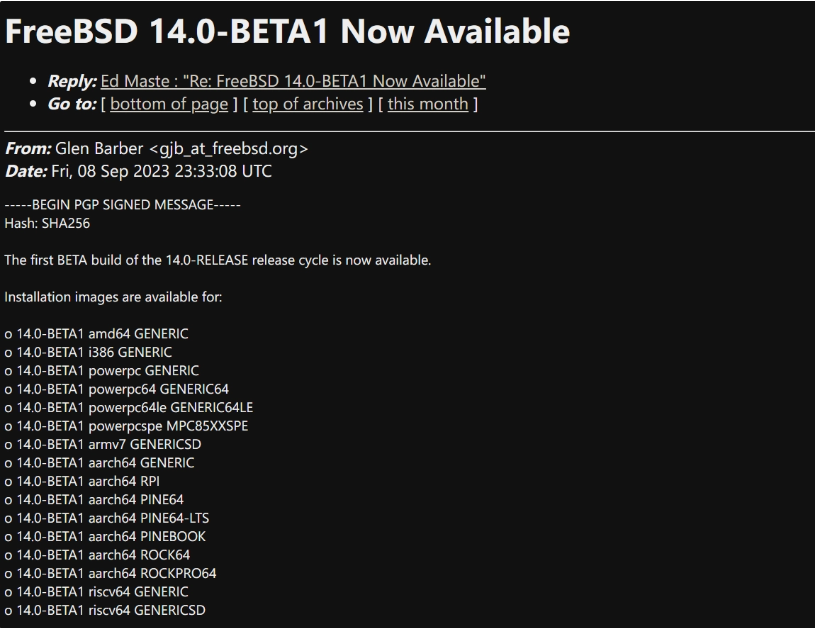Click the aarch64 ROCKPRO64 entry
Image resolution: width=815 pixels, height=628 pixels.
pyautogui.click(x=111, y=573)
